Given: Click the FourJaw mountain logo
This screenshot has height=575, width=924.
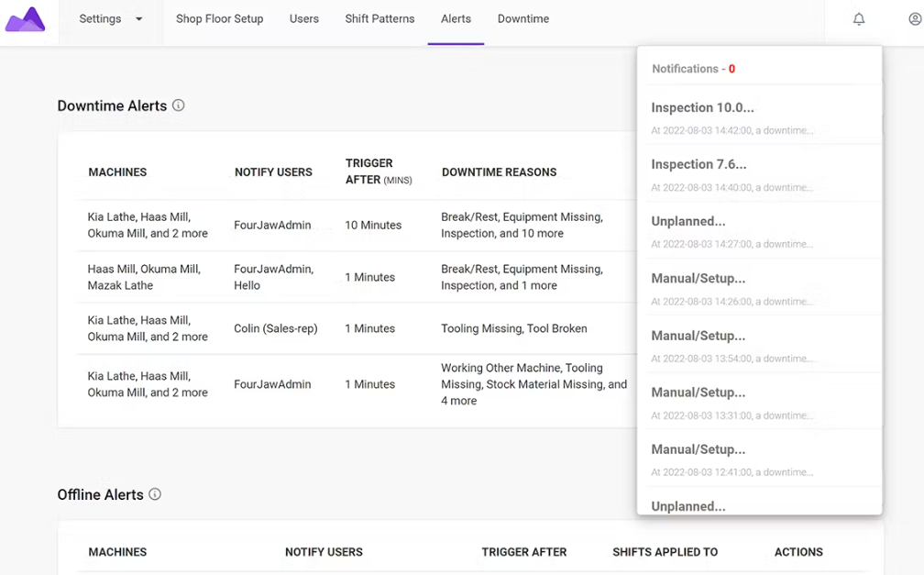Looking at the screenshot, I should click(25, 19).
